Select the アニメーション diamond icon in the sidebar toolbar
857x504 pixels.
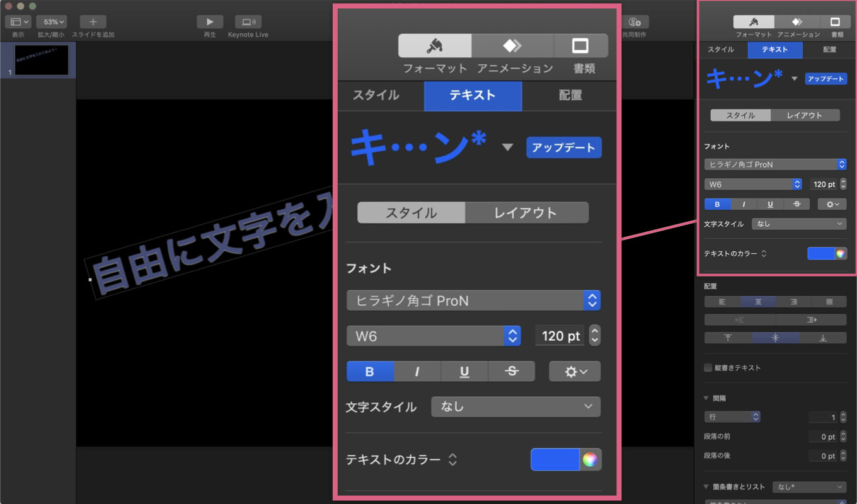click(x=797, y=22)
